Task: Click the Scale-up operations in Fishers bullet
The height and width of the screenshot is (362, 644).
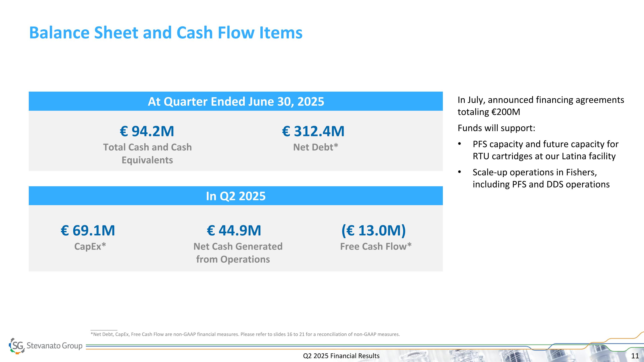Action: point(541,178)
